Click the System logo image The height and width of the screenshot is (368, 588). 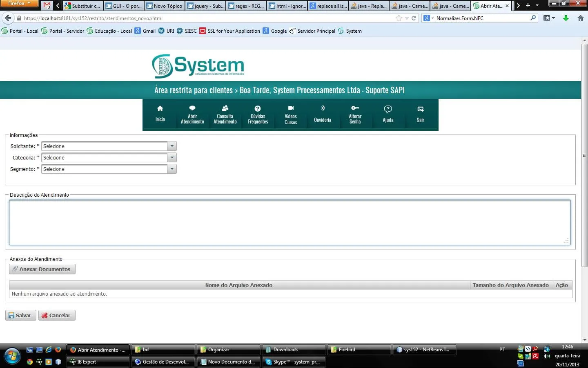(x=198, y=66)
